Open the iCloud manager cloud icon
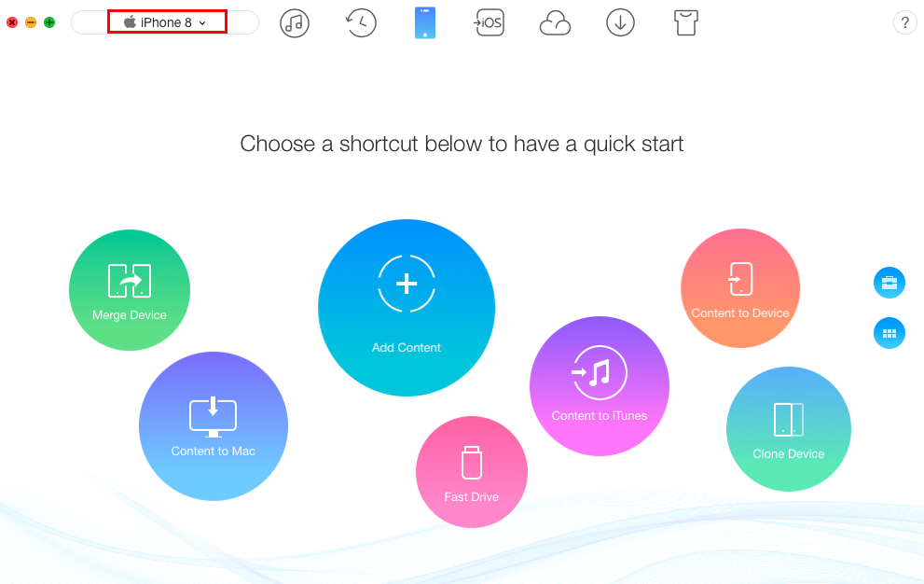The width and height of the screenshot is (924, 584). (555, 22)
